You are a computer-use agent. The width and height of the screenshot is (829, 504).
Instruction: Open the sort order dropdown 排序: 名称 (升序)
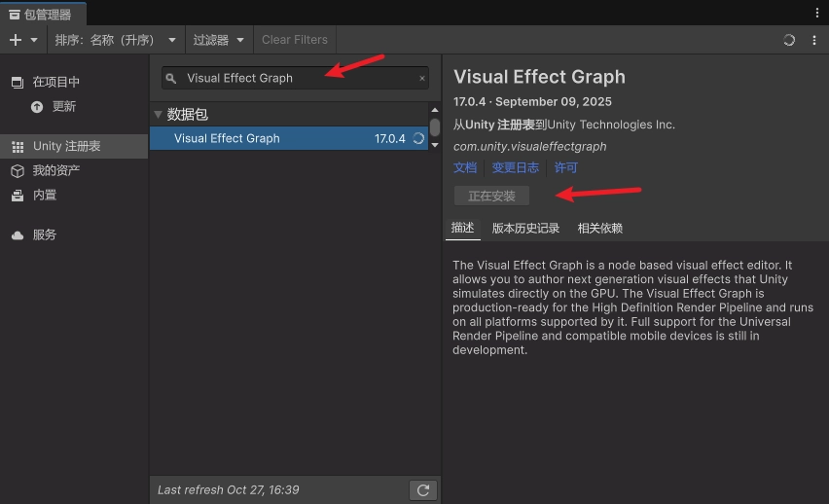(x=116, y=40)
